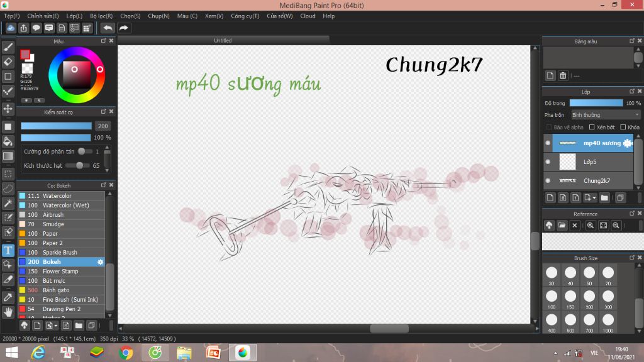Screen dimensions: 644x362
Task: Open the Chỉnh sửa(E) menu
Action: (x=43, y=16)
